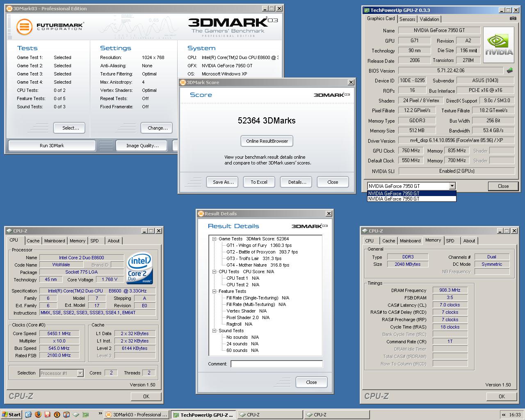
Task: Click the blue browser quick launch icon
Action: click(28, 415)
